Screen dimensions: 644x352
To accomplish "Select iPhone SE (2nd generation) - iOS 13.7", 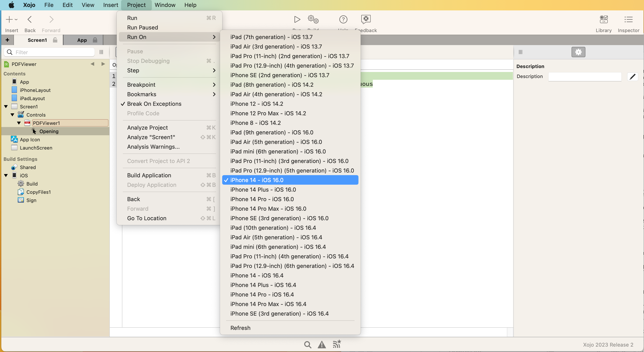I will point(290,75).
